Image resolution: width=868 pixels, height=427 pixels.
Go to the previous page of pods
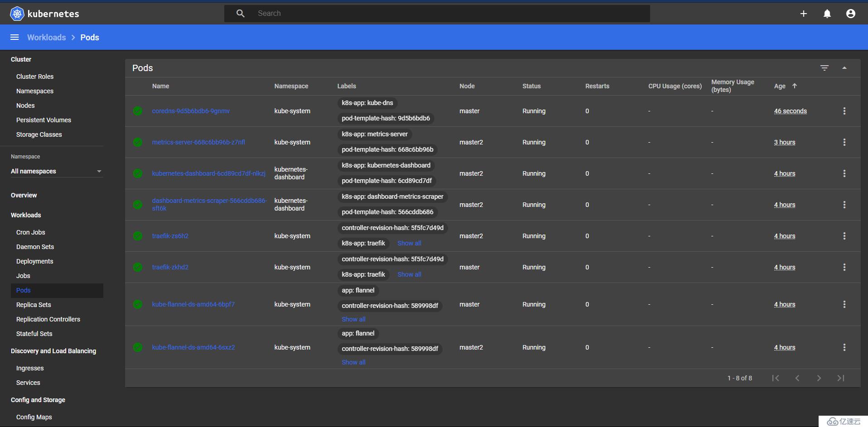coord(797,378)
